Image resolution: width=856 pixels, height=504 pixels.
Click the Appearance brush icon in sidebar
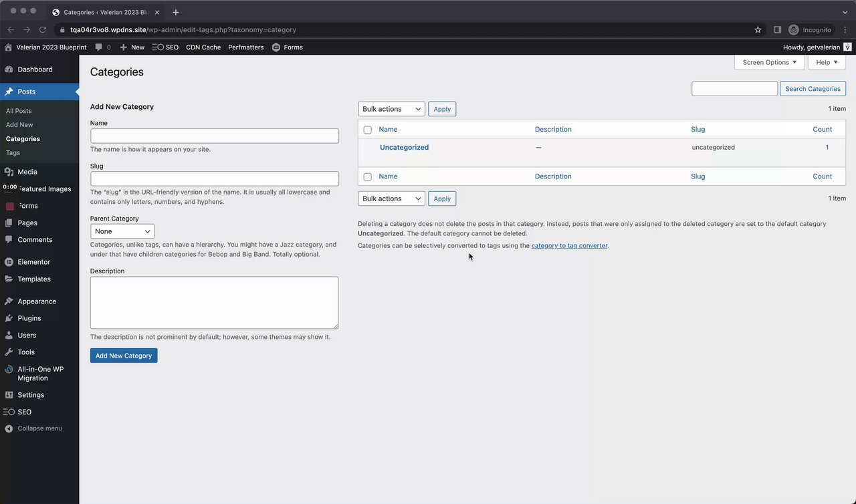click(9, 301)
